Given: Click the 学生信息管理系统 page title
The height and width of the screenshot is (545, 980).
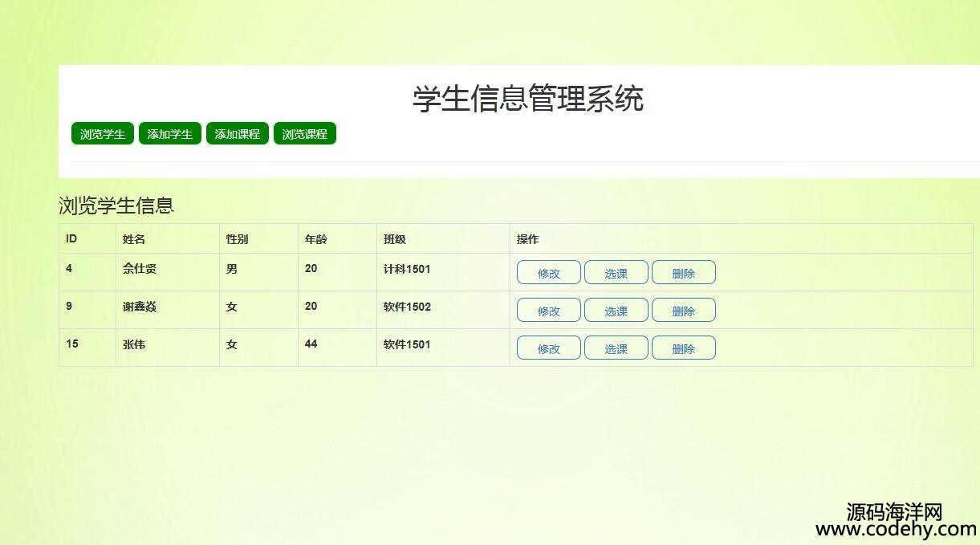Looking at the screenshot, I should point(528,100).
